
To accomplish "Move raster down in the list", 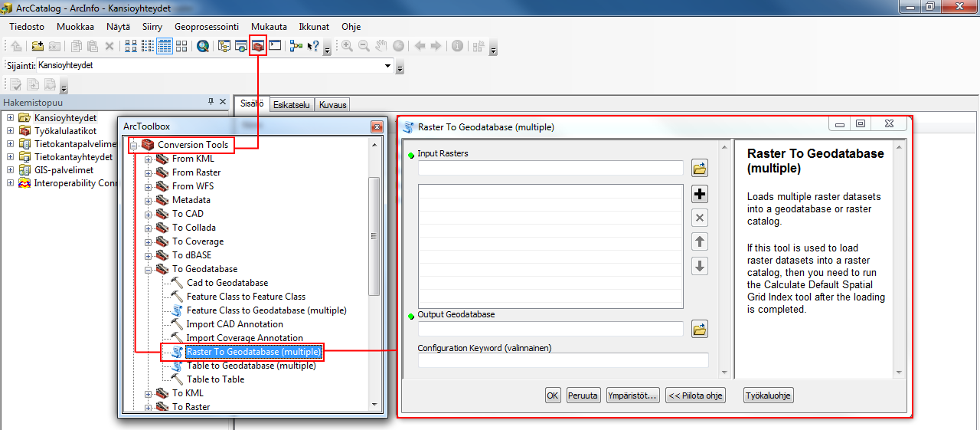I will pyautogui.click(x=699, y=267).
